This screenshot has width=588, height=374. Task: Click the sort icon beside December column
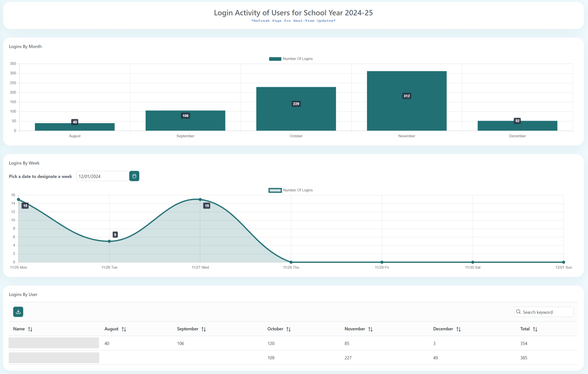(459, 329)
